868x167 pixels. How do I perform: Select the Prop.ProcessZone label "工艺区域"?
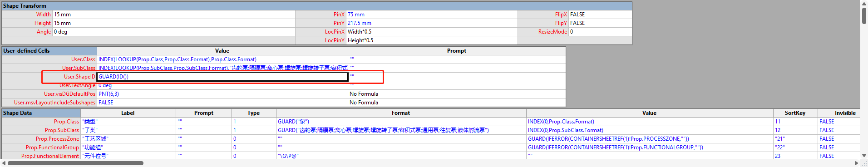[128, 139]
